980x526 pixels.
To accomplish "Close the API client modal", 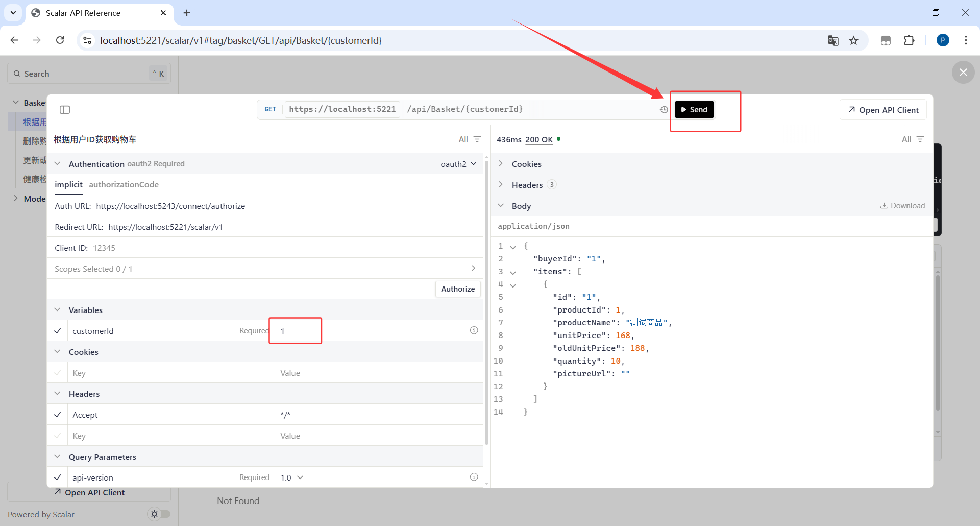I will click(x=963, y=73).
